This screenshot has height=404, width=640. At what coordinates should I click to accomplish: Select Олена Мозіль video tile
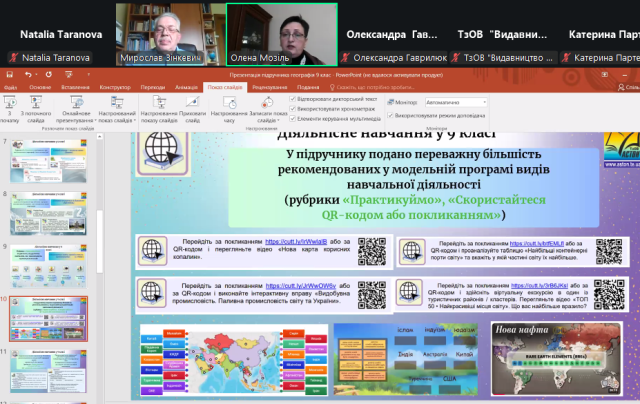coord(282,34)
